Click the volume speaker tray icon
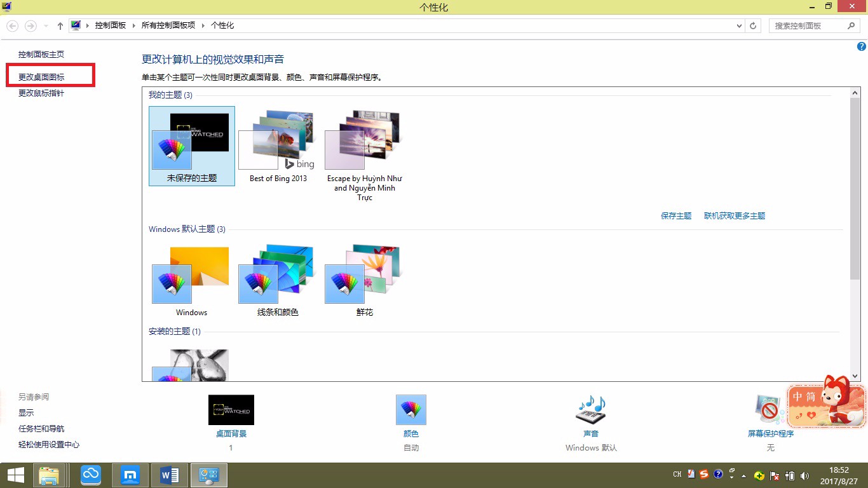Image resolution: width=868 pixels, height=488 pixels. click(806, 475)
